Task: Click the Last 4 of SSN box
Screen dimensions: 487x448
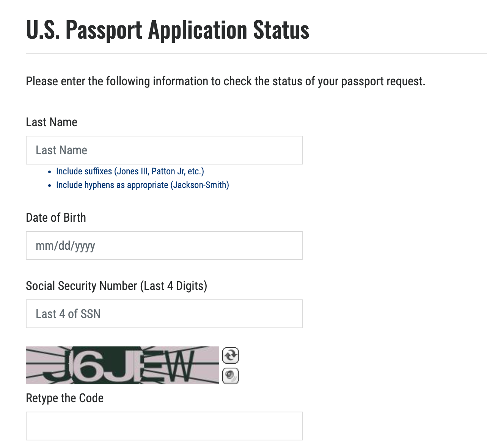Action: click(164, 314)
